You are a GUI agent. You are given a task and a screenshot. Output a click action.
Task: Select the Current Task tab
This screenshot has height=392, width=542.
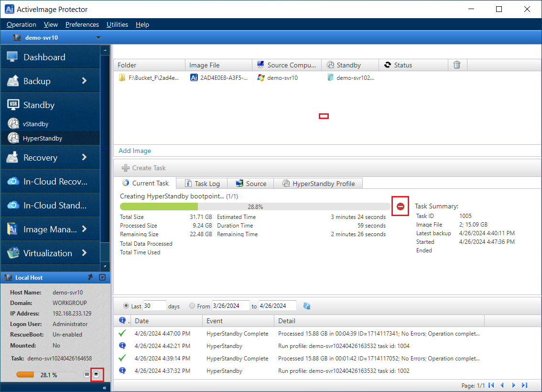[145, 183]
